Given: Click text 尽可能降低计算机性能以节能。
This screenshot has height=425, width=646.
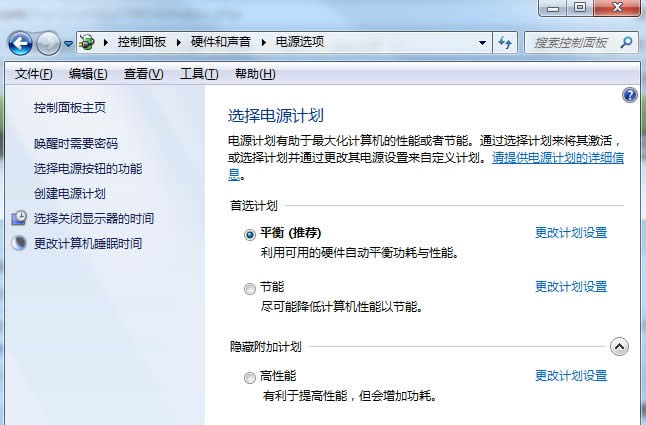Looking at the screenshot, I should (342, 307).
